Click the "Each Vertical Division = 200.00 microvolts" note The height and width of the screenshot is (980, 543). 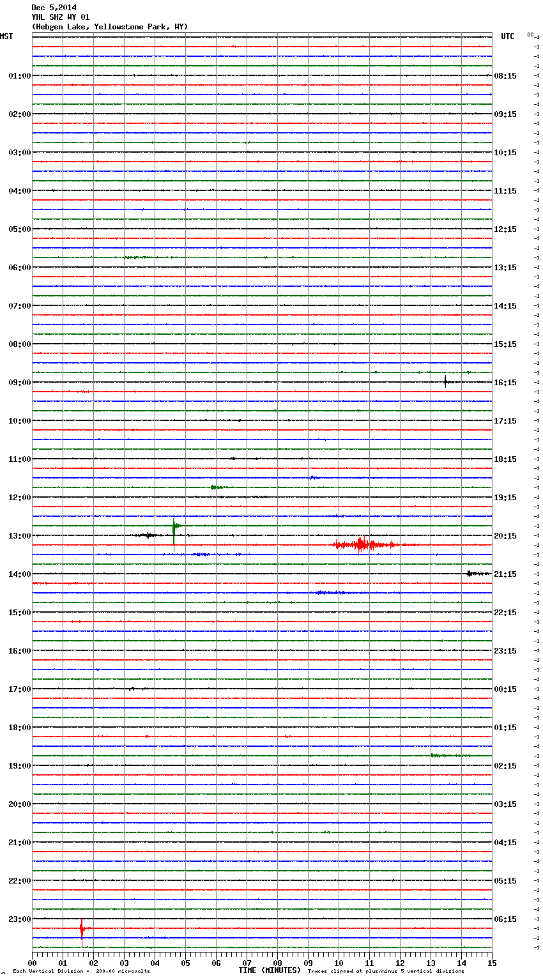[81, 972]
